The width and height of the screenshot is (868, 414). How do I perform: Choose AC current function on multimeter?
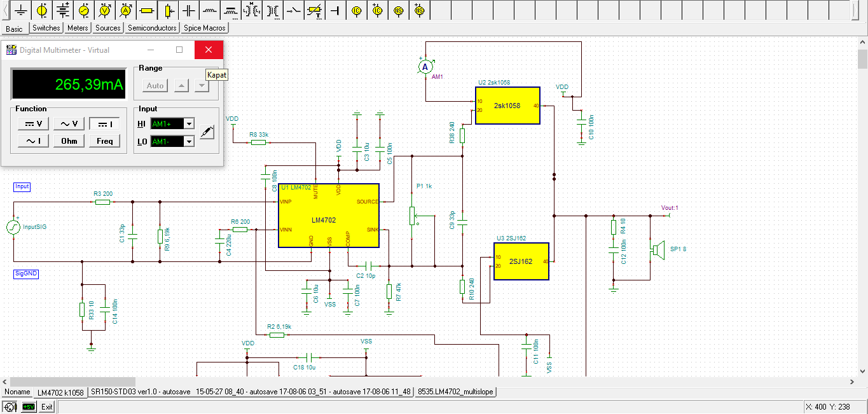click(33, 141)
